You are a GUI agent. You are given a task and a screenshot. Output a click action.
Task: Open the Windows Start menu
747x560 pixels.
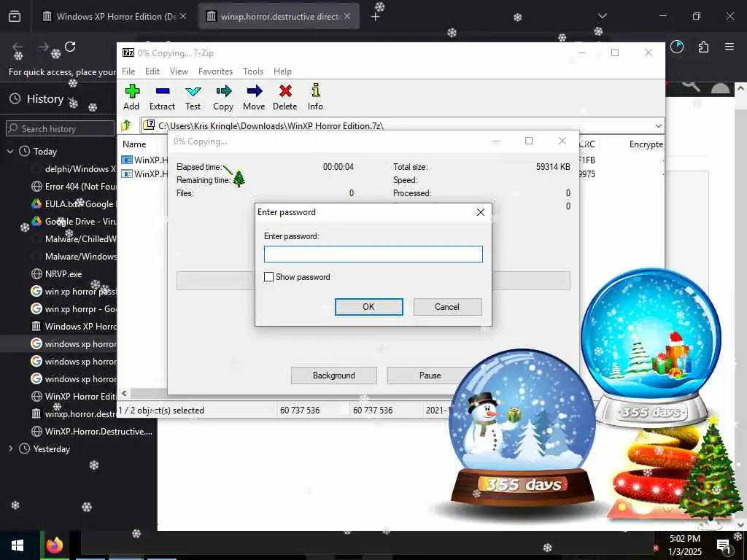pyautogui.click(x=18, y=545)
